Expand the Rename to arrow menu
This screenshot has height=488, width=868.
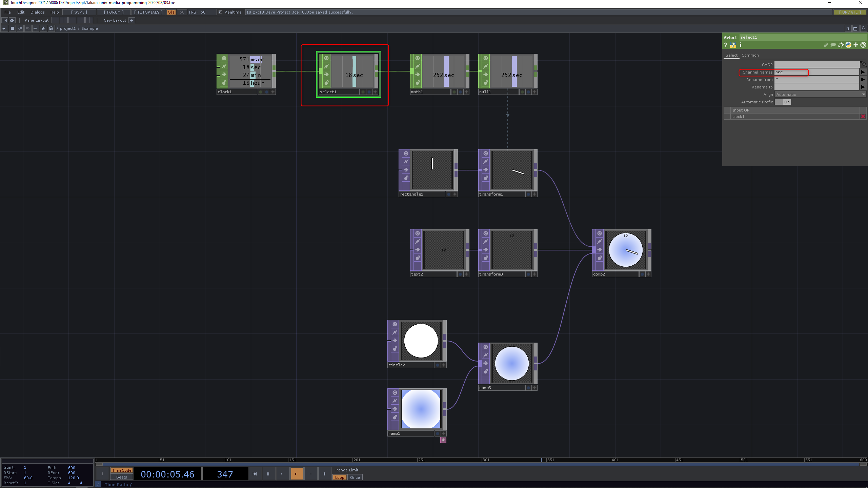863,87
